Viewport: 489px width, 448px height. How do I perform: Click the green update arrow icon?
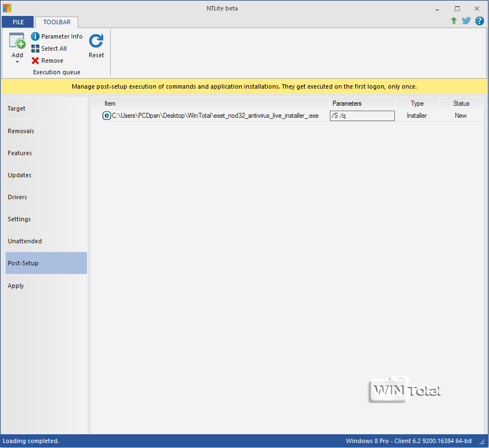point(454,21)
